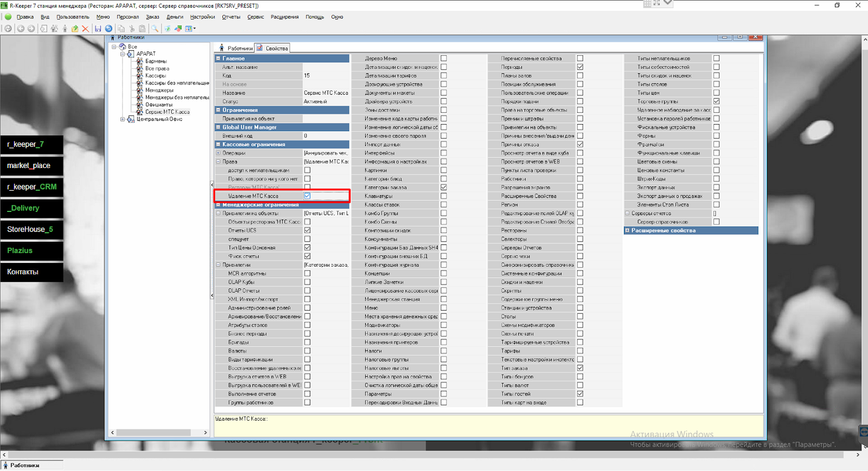Click the Все root node icon
Screen dimensions: 868x471
pos(123,47)
